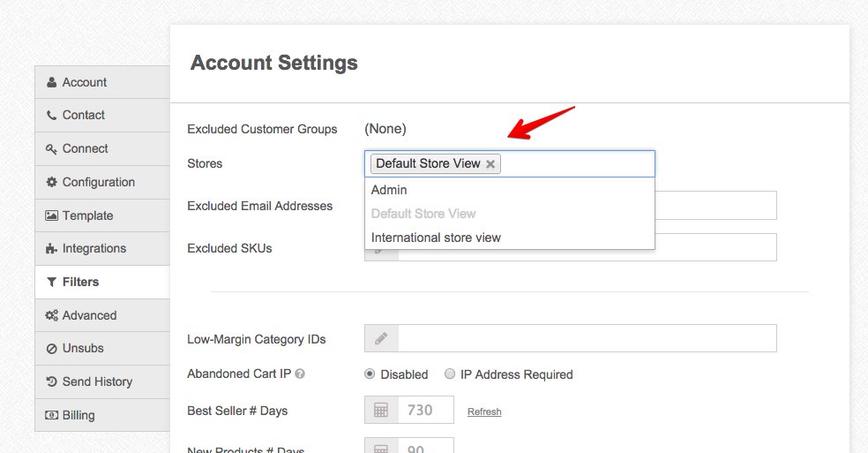Viewport: 868px width, 453px height.
Task: Choose International store view from dropdown
Action: coord(436,238)
